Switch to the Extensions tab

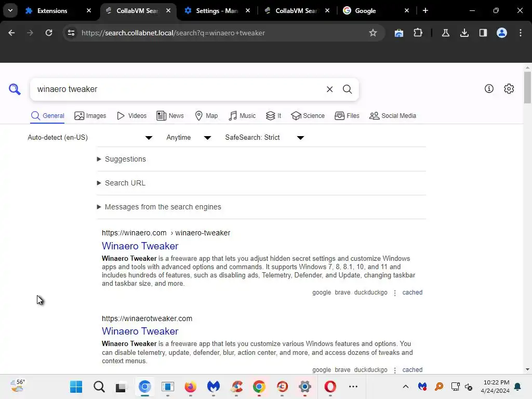pyautogui.click(x=51, y=10)
